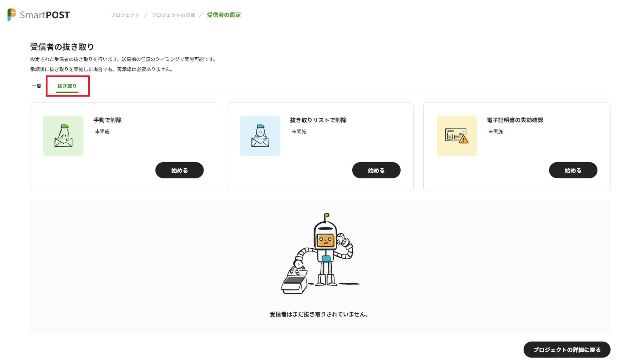The image size is (644, 362).
Task: Click 受信者はまだ抜き取りされていません message
Action: click(x=319, y=314)
